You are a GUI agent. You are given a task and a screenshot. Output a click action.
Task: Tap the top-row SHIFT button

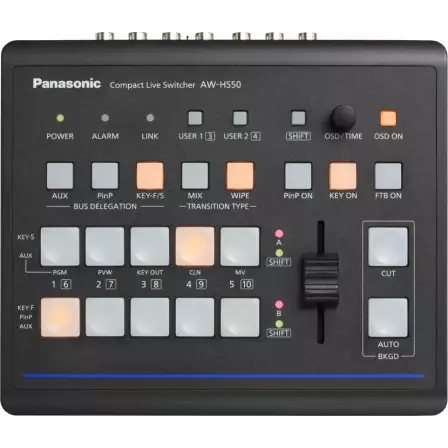tap(298, 118)
